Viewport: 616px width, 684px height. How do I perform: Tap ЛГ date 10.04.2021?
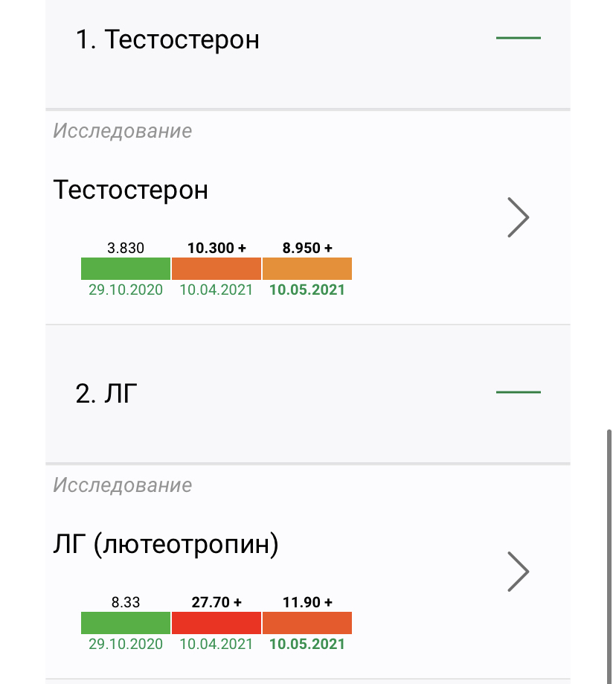(x=216, y=644)
